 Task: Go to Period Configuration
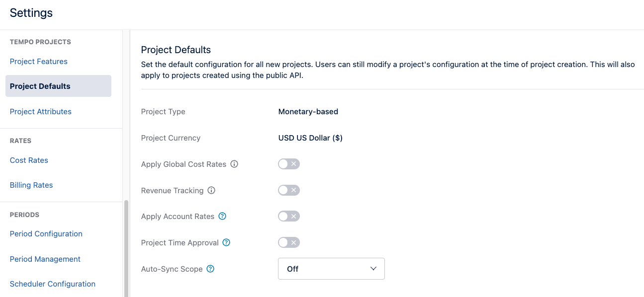46,233
